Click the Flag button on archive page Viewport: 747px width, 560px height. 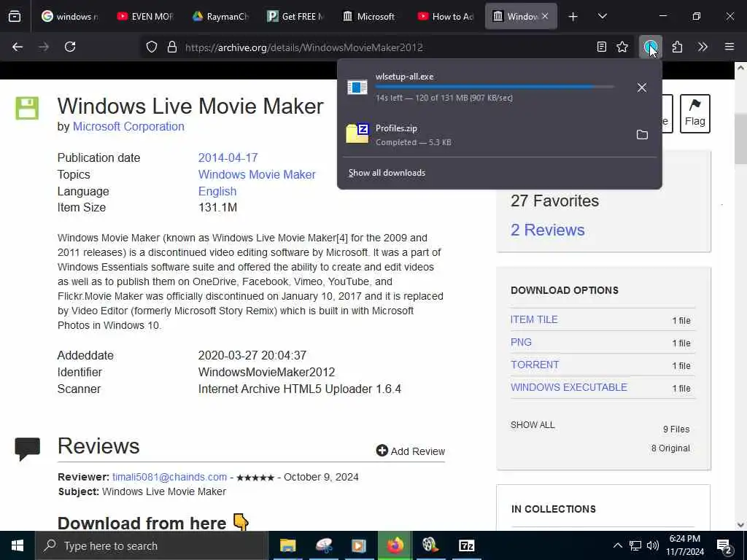[695, 113]
